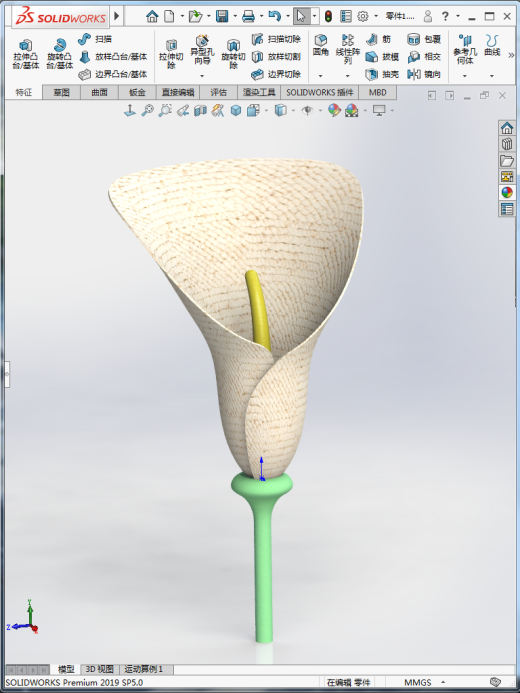
Task: Use the 镜向 mirror feature
Action: pyautogui.click(x=424, y=74)
